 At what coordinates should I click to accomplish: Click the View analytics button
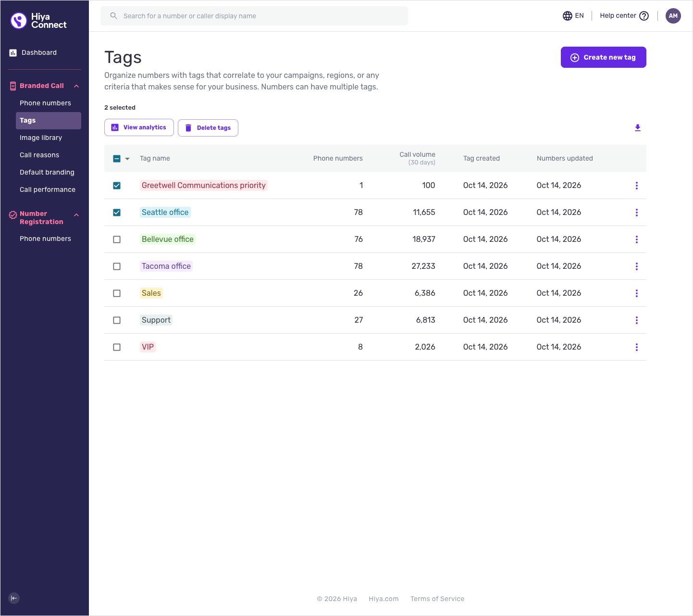click(139, 127)
